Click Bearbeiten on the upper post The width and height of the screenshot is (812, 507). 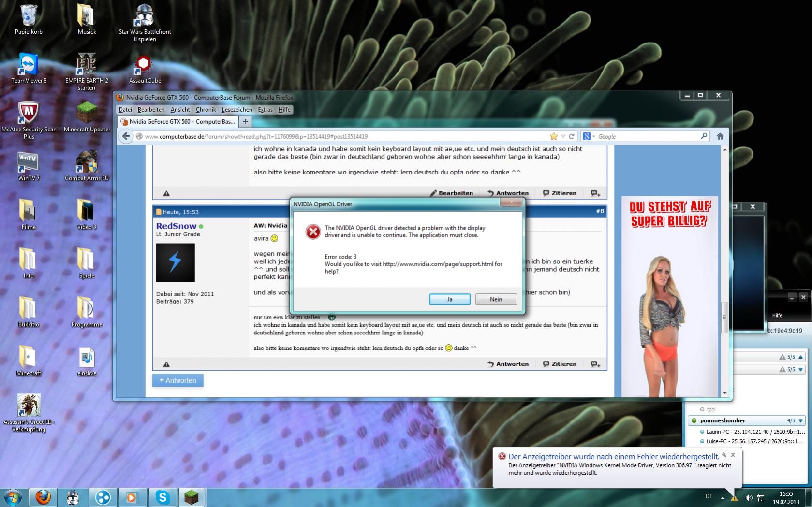pos(452,193)
